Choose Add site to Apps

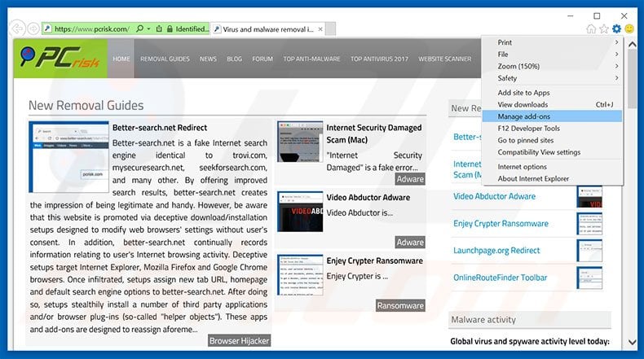(552, 93)
